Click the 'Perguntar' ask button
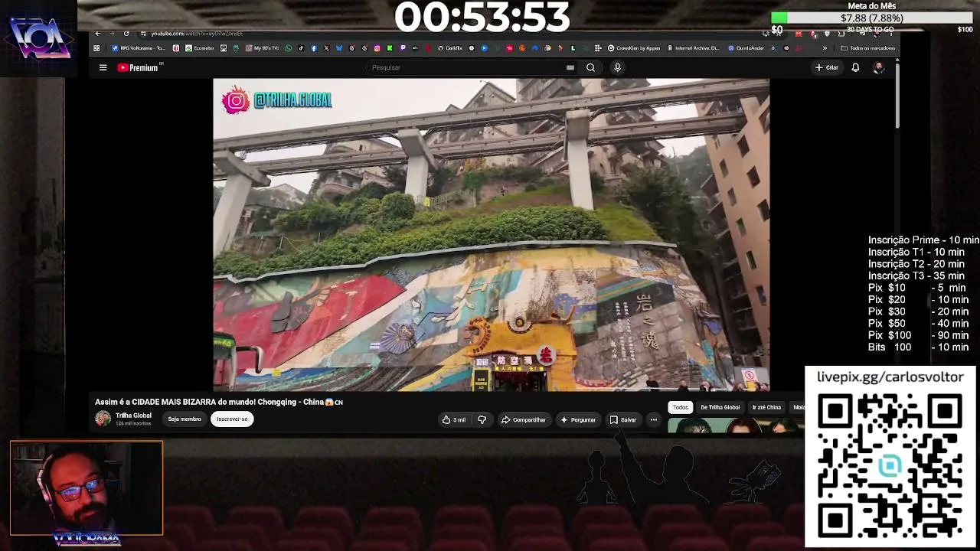This screenshot has height=551, width=980. click(x=578, y=419)
